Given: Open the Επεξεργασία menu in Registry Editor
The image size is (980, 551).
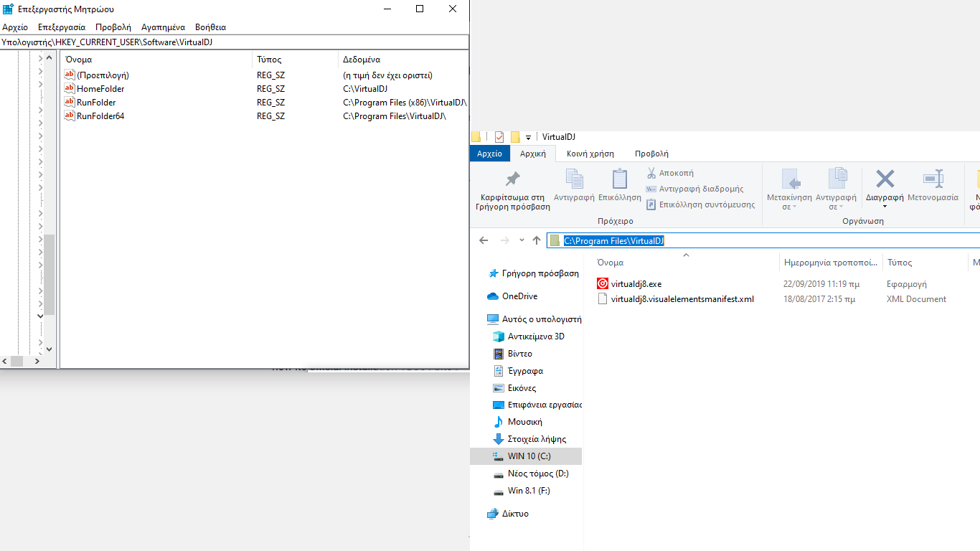Looking at the screenshot, I should tap(62, 27).
